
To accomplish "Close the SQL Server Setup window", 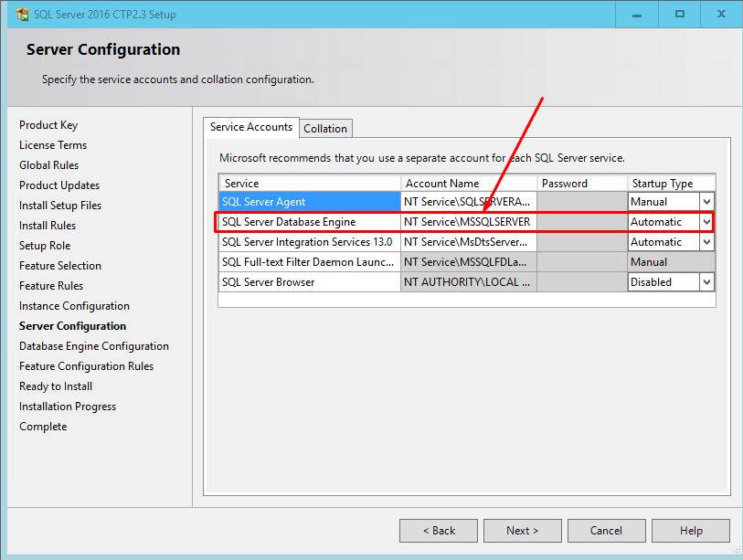I will point(721,15).
